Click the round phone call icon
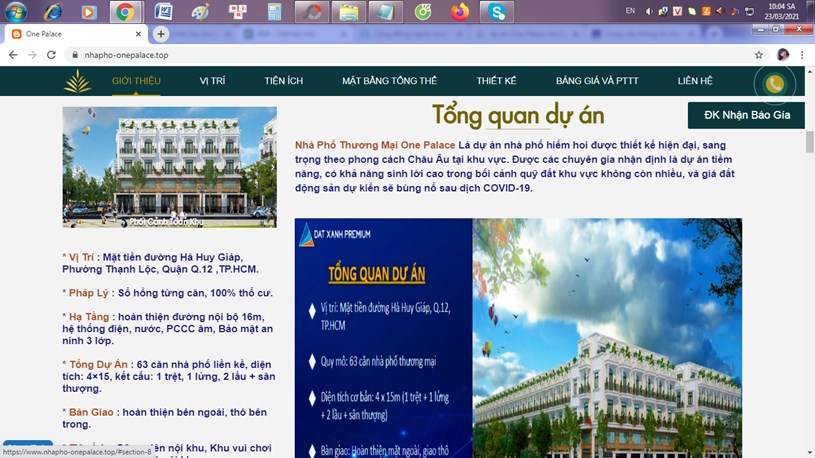Screen dimensions: 815x458 tap(774, 84)
